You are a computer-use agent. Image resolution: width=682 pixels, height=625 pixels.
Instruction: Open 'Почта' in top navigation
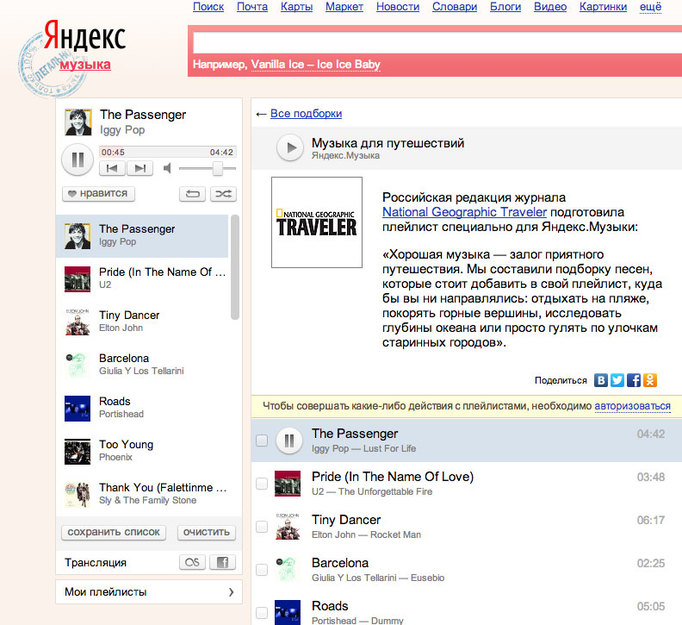click(x=252, y=7)
